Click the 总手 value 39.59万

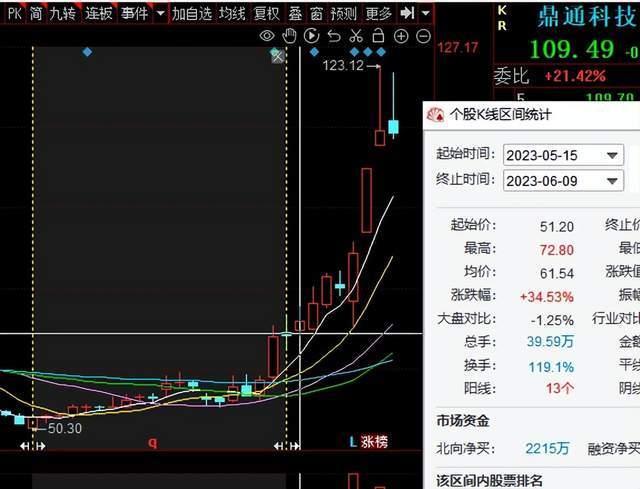coord(550,341)
